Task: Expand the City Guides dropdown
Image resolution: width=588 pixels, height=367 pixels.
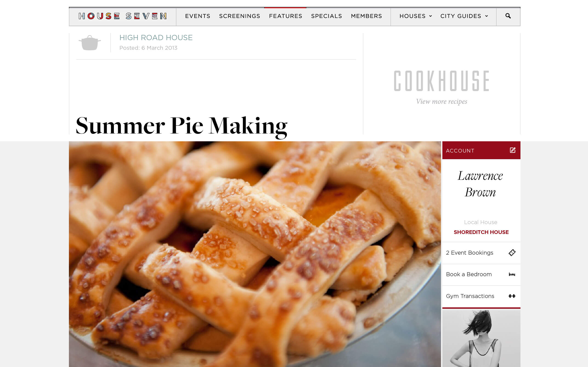Action: click(x=464, y=16)
